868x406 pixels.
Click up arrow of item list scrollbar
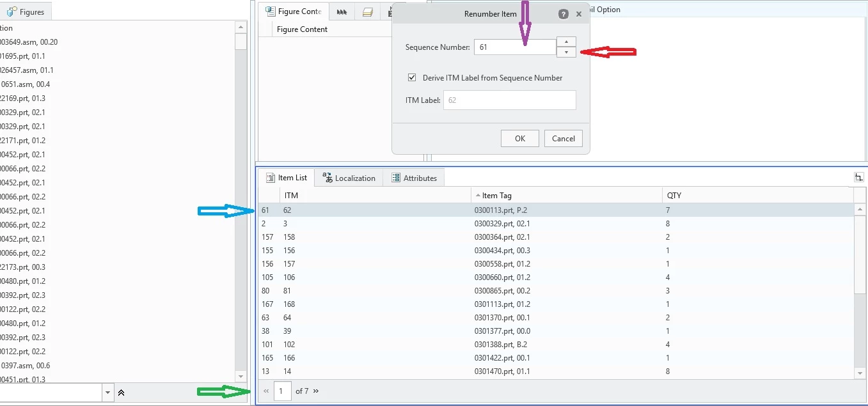pos(860,209)
